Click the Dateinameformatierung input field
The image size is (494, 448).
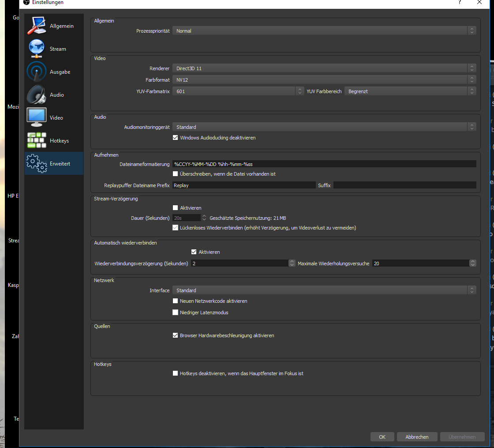pos(324,164)
